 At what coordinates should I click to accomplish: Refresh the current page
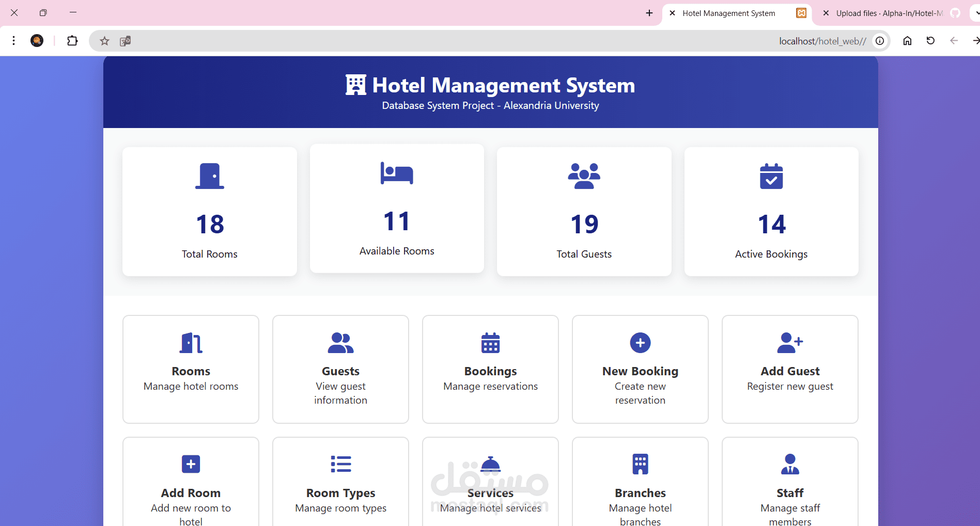click(930, 40)
